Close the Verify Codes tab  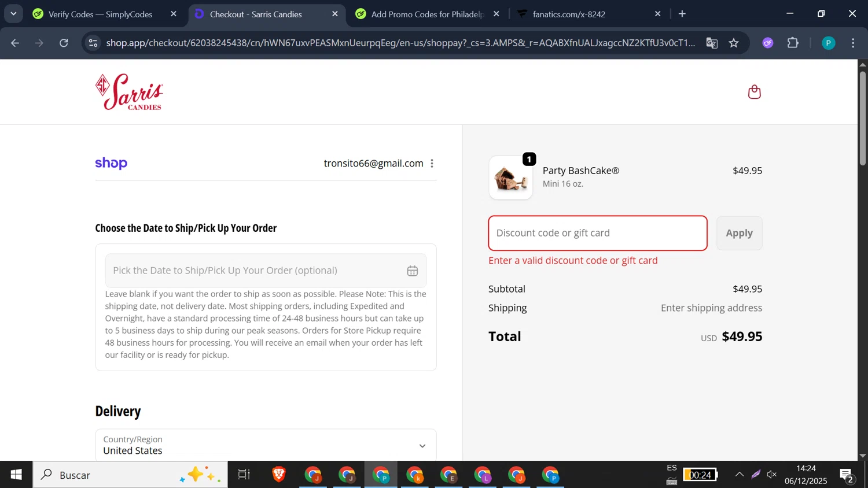(174, 14)
